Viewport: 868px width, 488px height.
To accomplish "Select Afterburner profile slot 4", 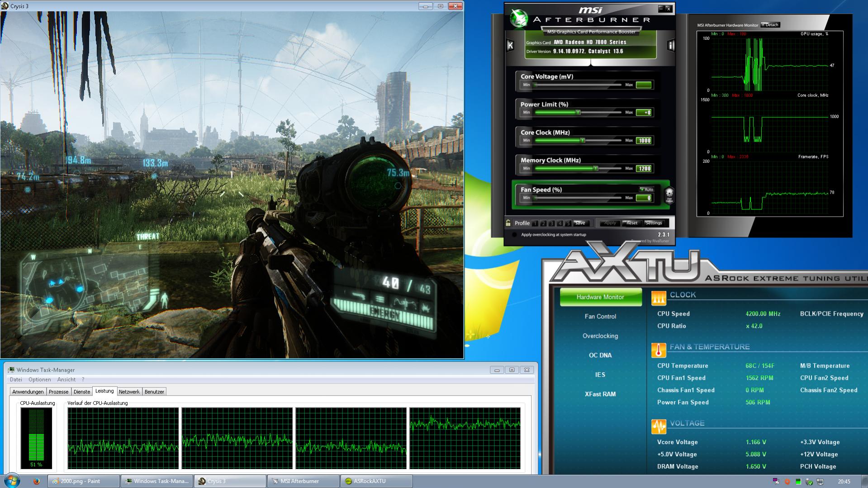I will click(x=560, y=223).
